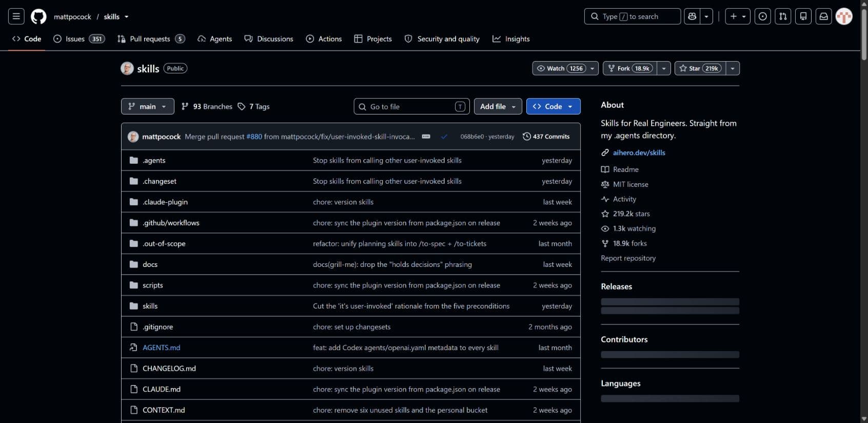
Task: Open repositories icon in header
Action: [803, 16]
